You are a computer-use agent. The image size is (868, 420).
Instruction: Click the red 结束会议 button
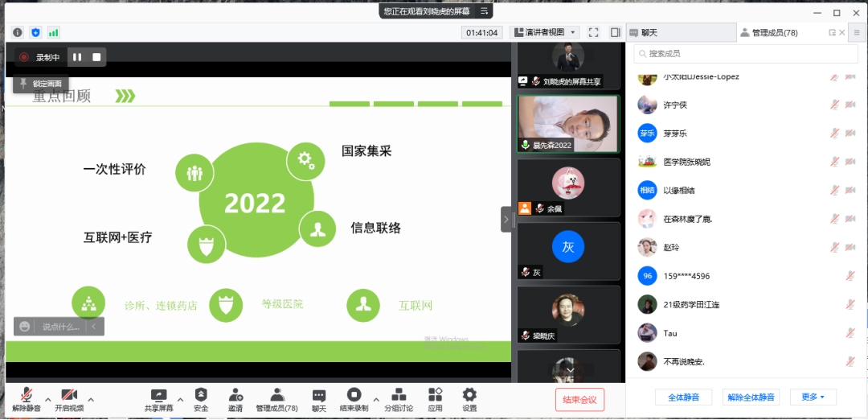click(x=579, y=400)
